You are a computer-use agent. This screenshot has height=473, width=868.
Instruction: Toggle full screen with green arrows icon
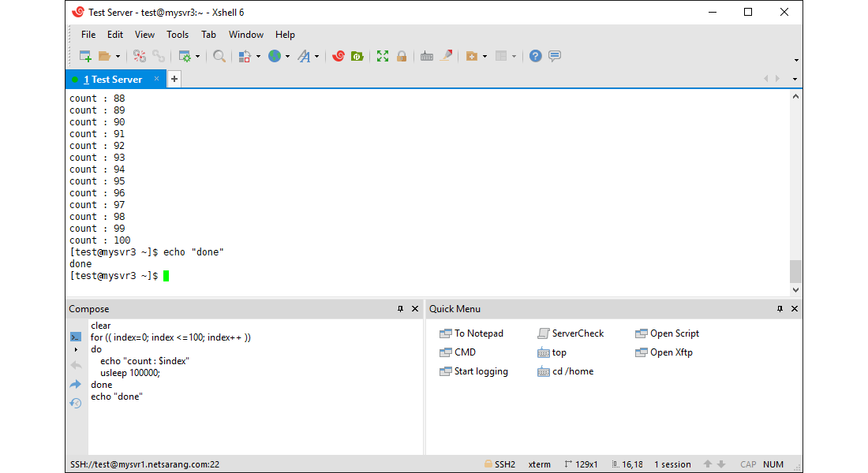pos(383,56)
